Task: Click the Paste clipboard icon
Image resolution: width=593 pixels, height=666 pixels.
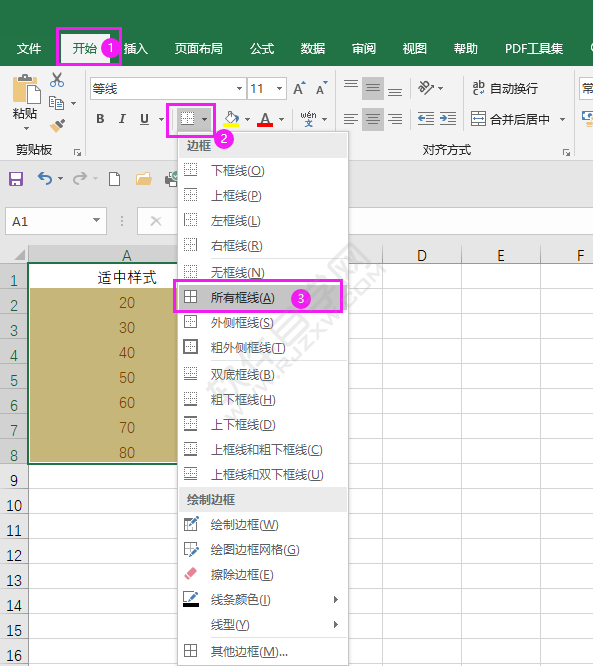Action: tap(25, 89)
